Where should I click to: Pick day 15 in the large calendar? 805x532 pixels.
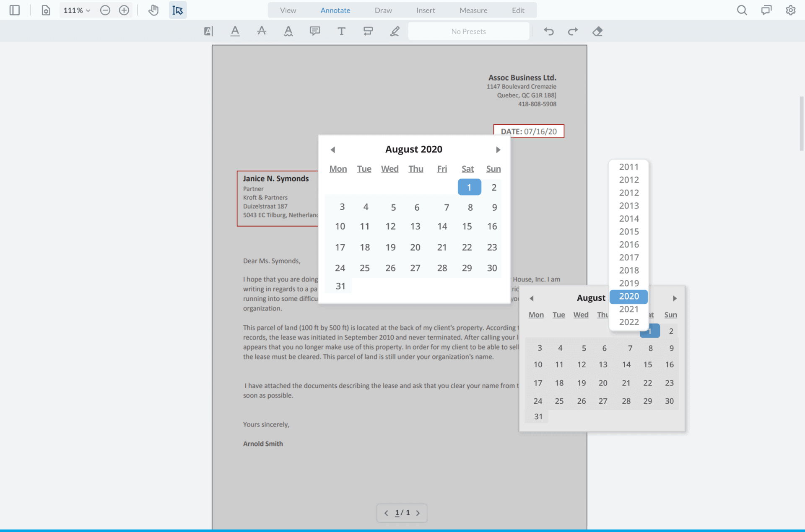click(x=467, y=227)
